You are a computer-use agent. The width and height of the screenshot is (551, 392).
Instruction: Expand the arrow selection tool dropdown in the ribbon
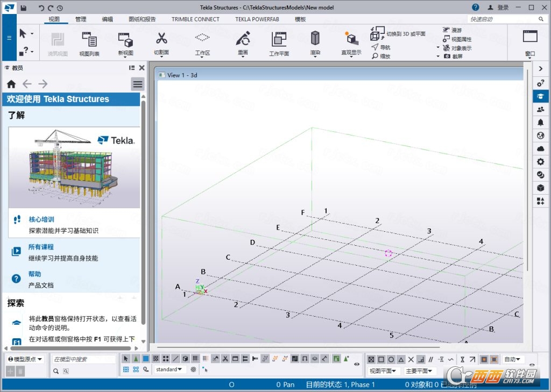(32, 34)
